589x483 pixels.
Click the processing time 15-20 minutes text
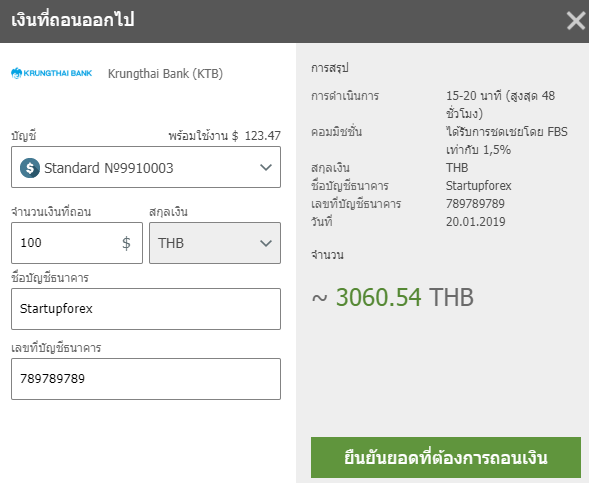coord(500,104)
